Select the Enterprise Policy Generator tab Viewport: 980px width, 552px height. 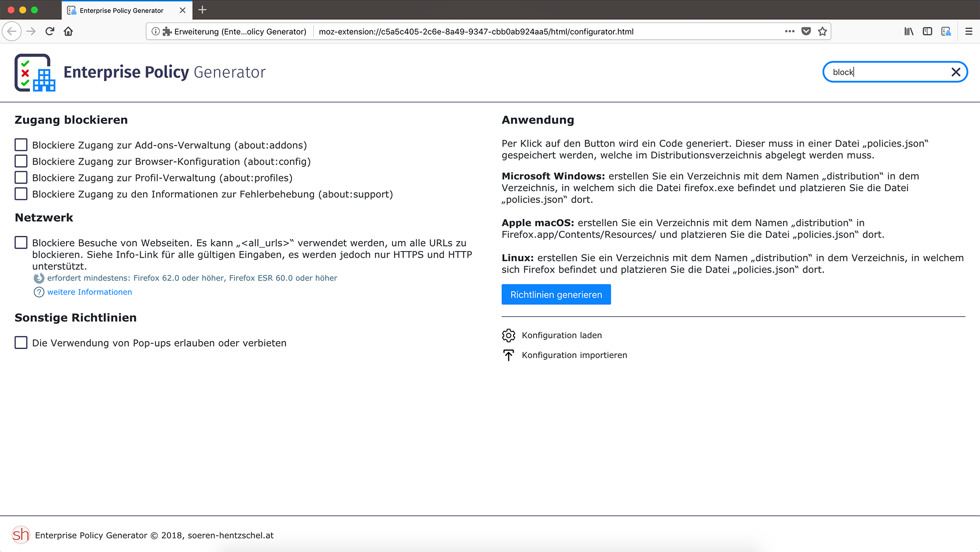click(x=122, y=10)
